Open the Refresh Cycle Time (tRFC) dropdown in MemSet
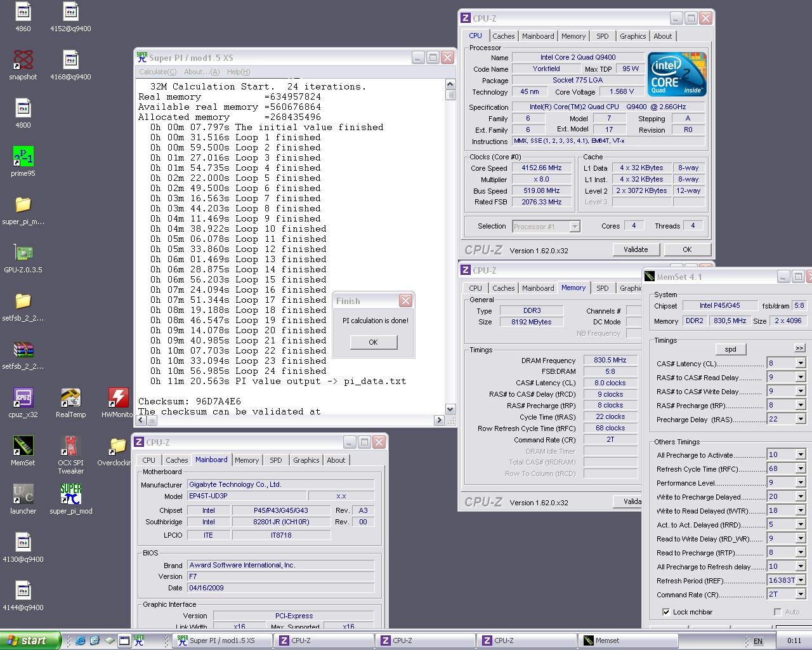This screenshot has height=650, width=812. pos(801,469)
